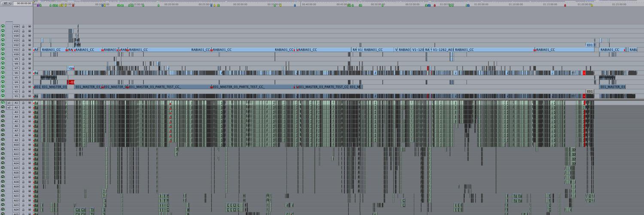Select the V1-1262_A03 clip on V11
644x215 pixels.
click(443, 50)
